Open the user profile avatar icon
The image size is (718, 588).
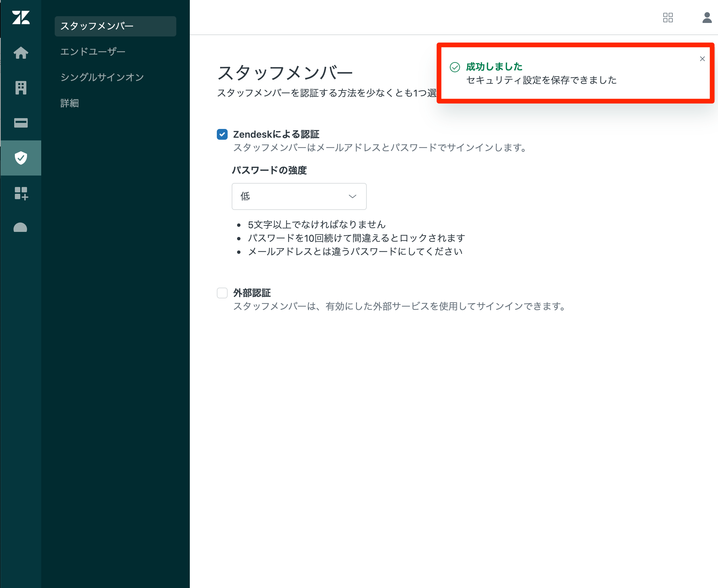pyautogui.click(x=707, y=18)
